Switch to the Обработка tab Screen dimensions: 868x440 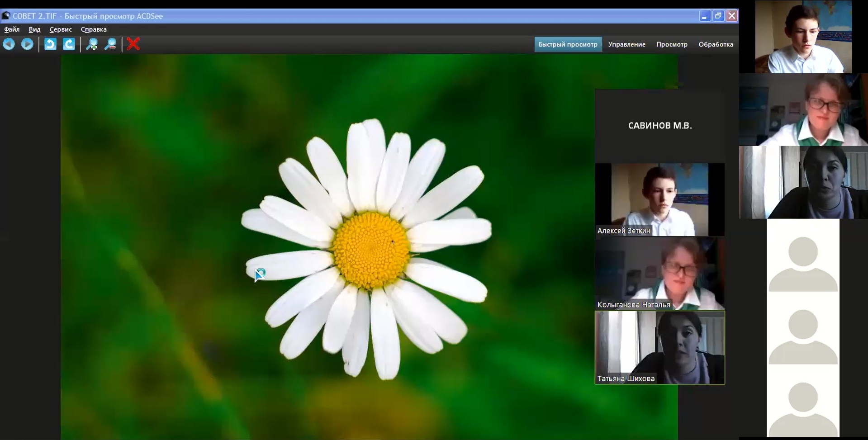pyautogui.click(x=716, y=44)
